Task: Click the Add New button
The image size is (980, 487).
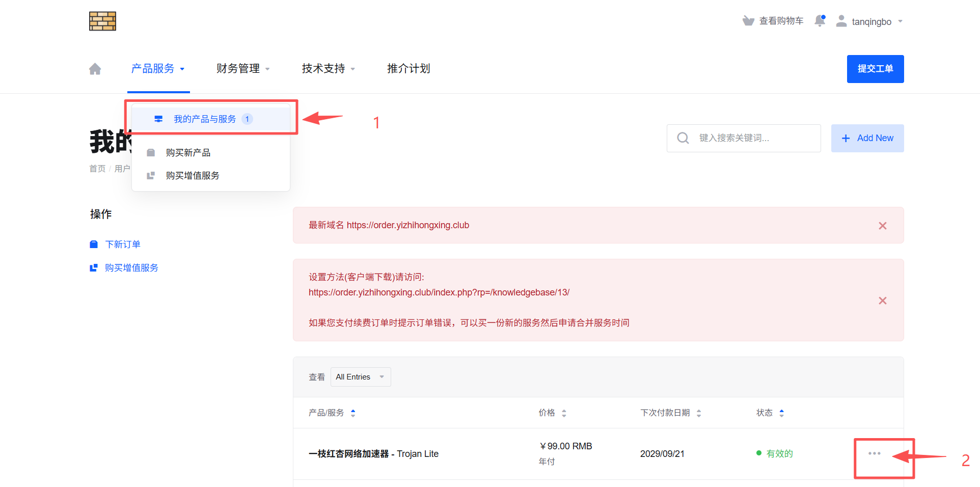Action: coord(867,138)
